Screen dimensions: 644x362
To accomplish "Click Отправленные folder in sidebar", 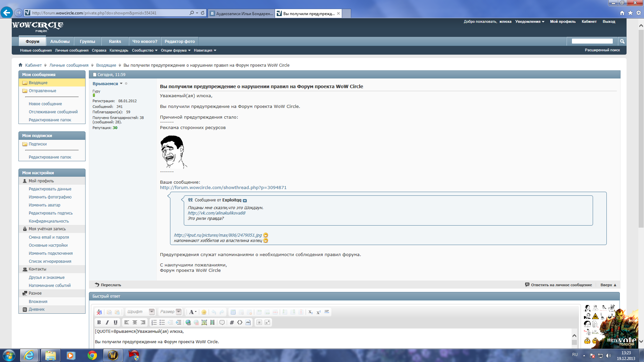I will point(42,90).
